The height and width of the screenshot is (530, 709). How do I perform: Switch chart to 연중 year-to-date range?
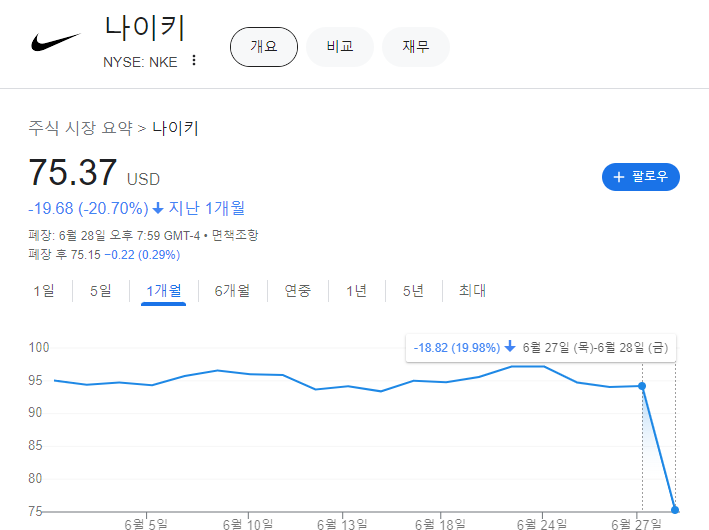[x=298, y=291]
